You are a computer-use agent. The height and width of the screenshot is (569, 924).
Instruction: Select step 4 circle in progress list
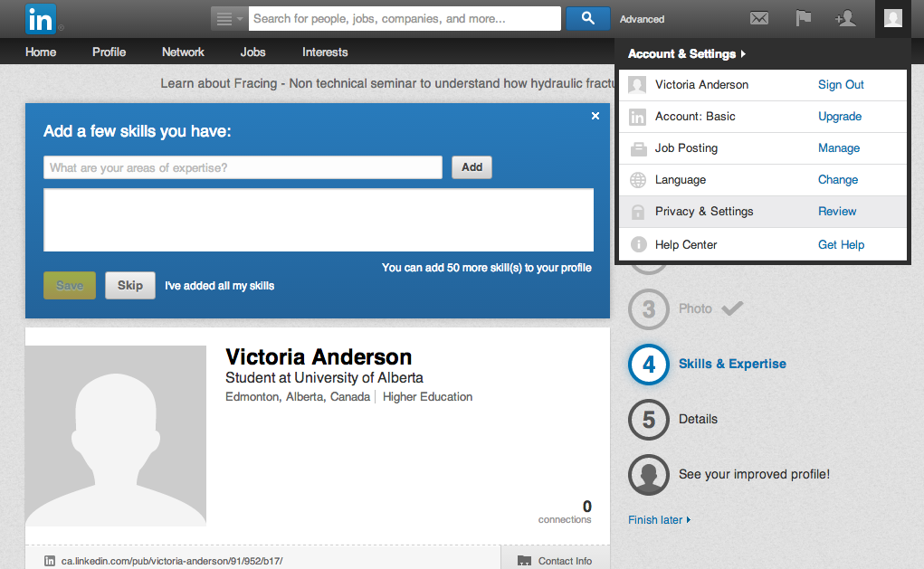coord(648,365)
